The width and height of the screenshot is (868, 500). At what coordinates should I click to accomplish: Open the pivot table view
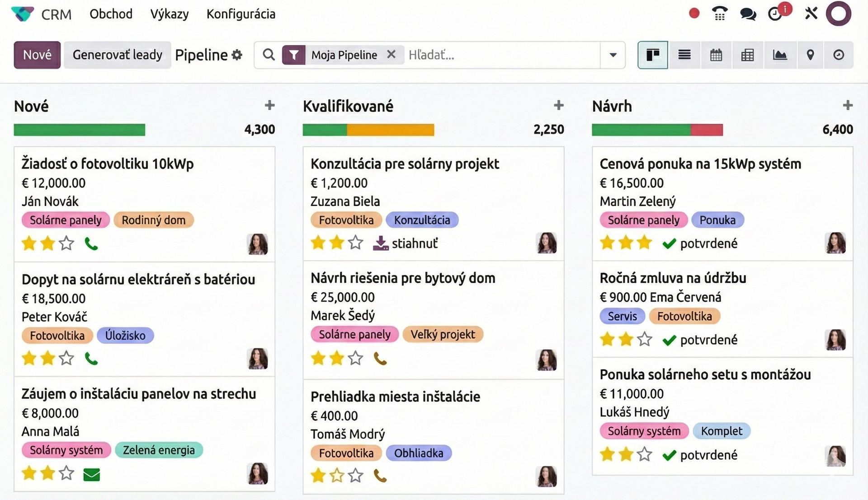tap(747, 55)
